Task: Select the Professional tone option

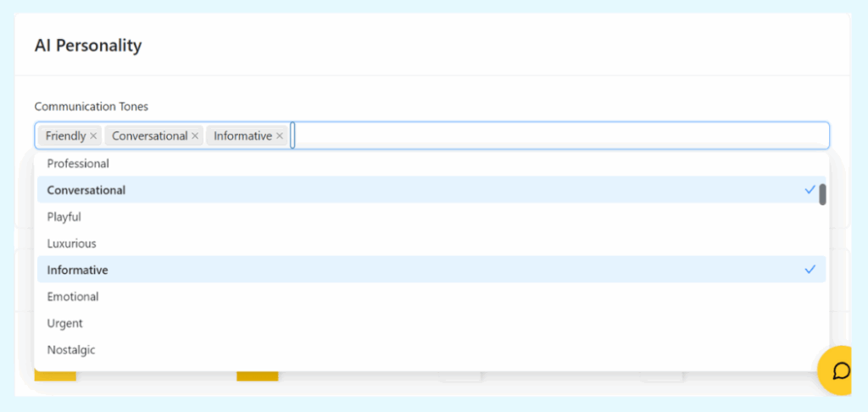Action: [78, 164]
